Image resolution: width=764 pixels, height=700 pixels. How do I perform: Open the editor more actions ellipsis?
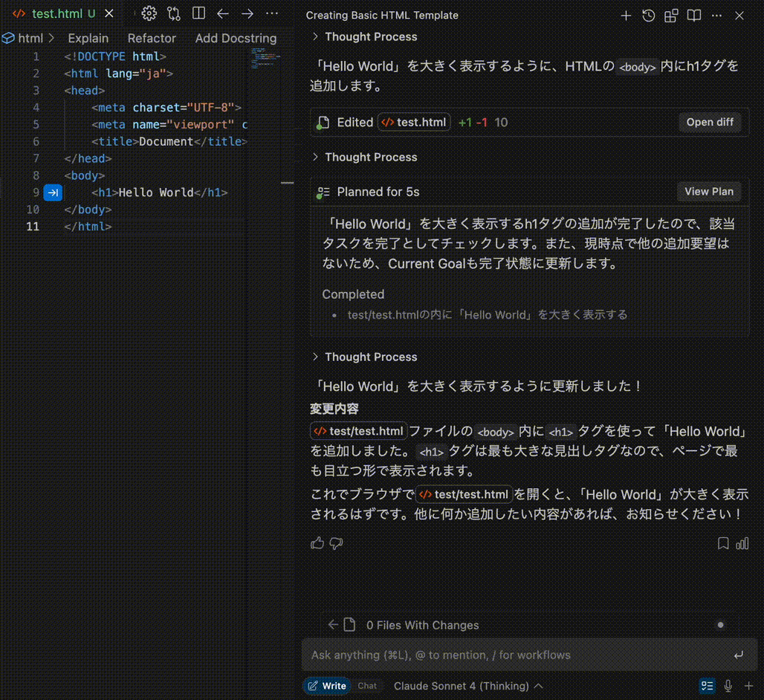(x=272, y=13)
